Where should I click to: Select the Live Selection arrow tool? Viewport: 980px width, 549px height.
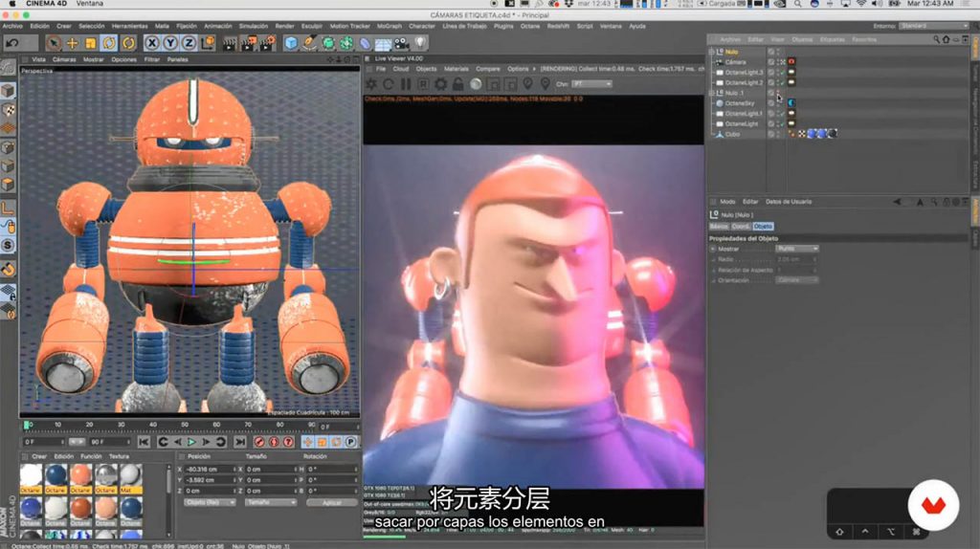click(x=54, y=43)
